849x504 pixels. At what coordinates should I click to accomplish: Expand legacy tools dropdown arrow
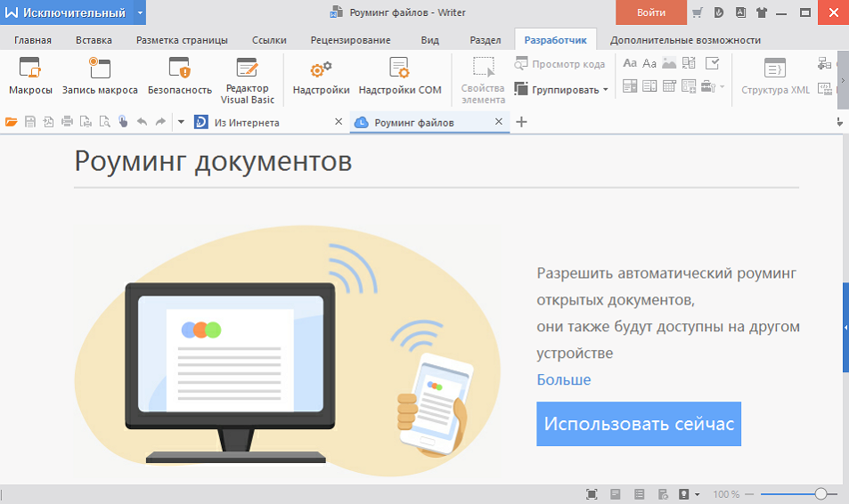point(722,86)
